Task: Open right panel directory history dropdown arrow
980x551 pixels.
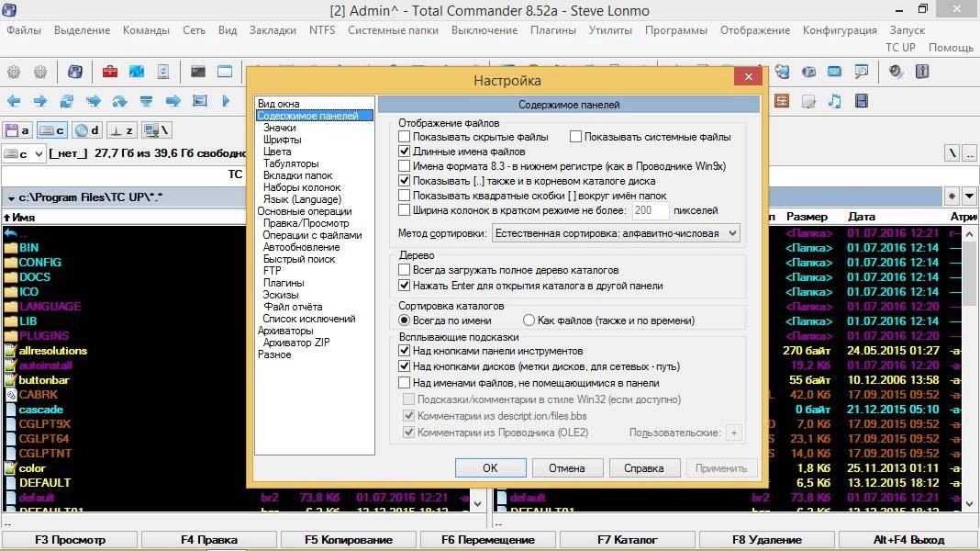Action: (x=969, y=197)
